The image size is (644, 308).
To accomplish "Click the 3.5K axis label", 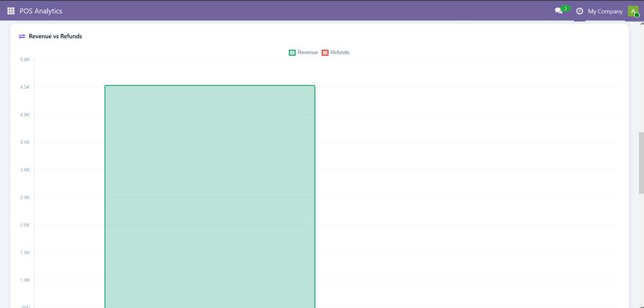I will [x=24, y=142].
